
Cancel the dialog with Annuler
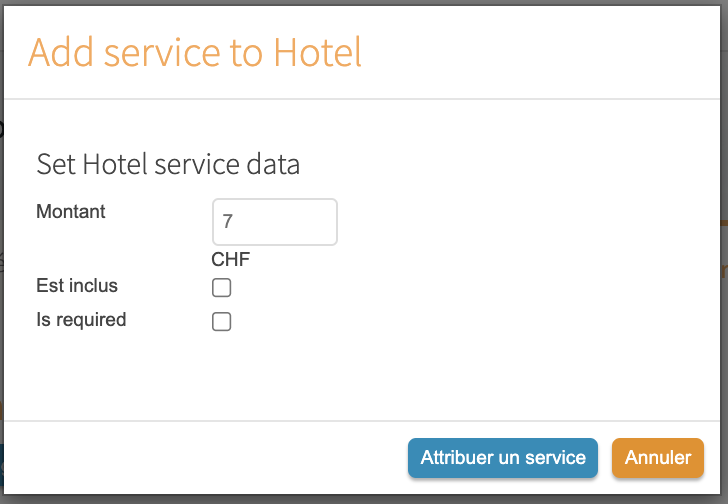tap(657, 458)
